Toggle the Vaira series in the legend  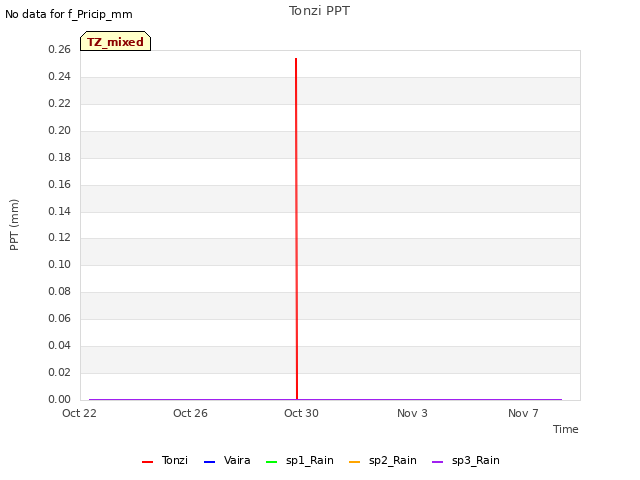coord(227,460)
